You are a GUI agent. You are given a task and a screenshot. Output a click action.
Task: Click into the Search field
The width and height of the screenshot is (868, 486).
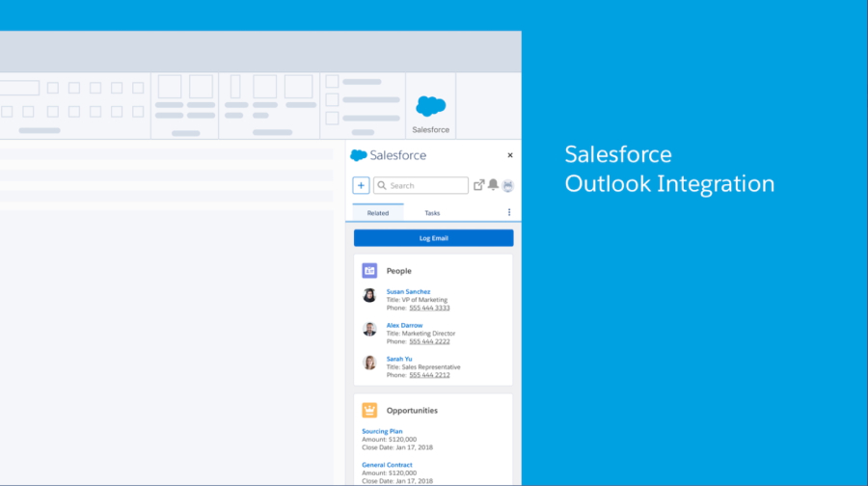[x=420, y=185]
